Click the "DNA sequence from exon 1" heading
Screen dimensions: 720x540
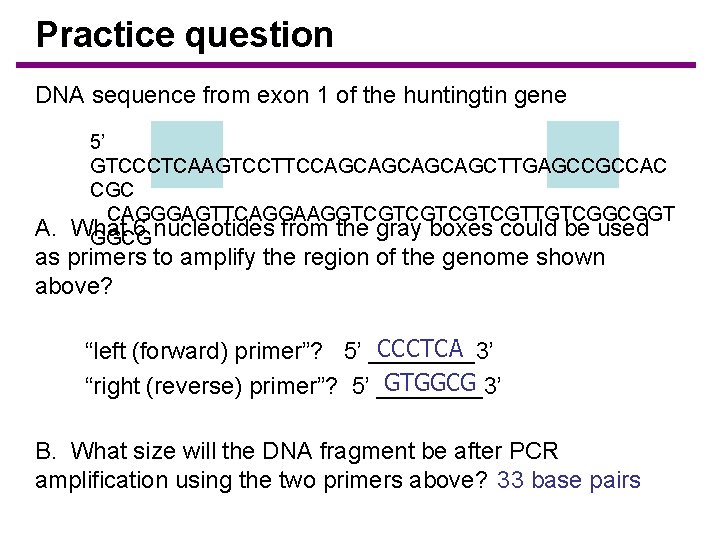point(300,96)
